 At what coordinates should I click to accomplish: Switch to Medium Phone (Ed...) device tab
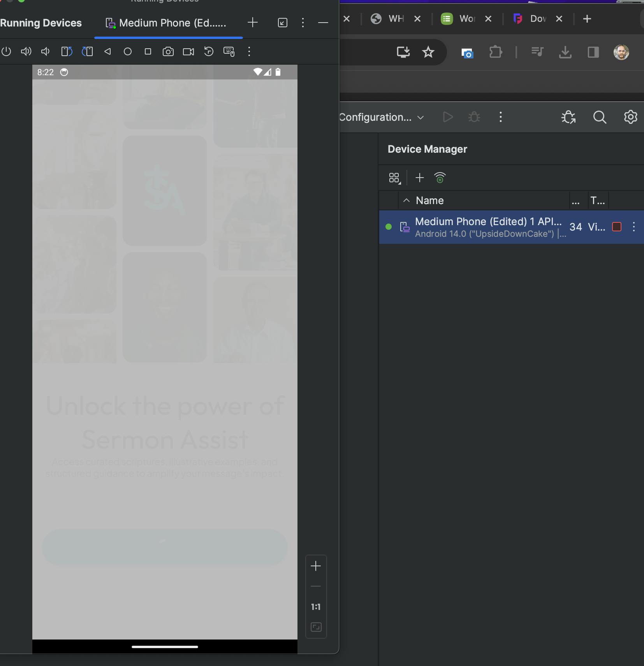[x=169, y=23]
